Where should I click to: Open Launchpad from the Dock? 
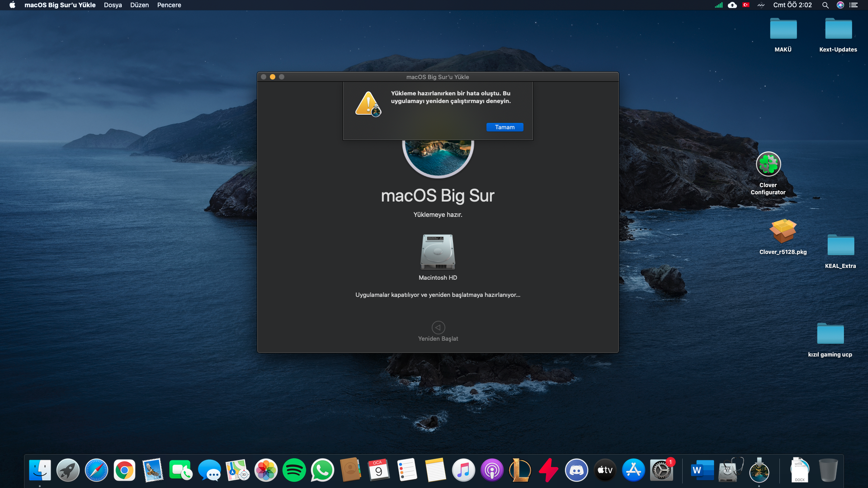tap(68, 470)
